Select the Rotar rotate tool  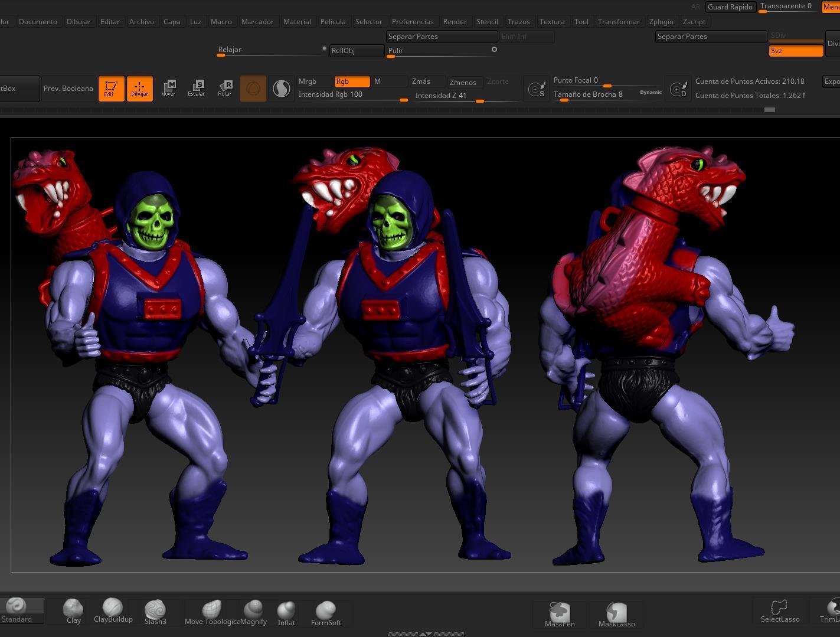tap(225, 89)
